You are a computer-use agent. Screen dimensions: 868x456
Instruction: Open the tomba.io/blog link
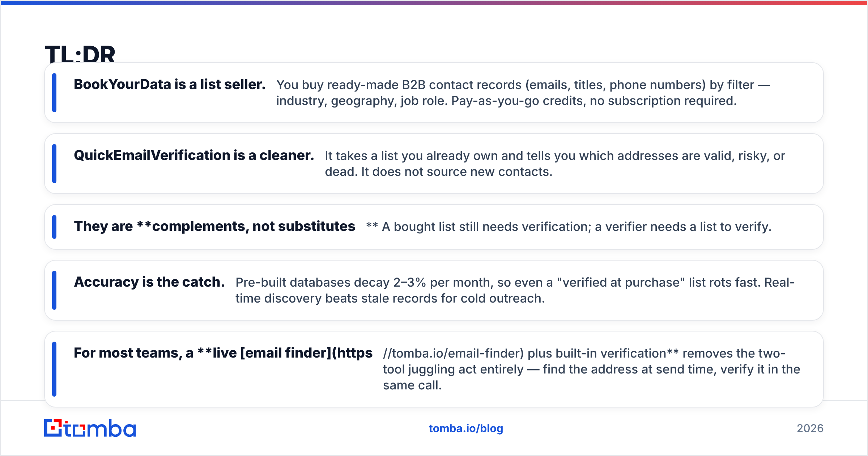tap(466, 428)
